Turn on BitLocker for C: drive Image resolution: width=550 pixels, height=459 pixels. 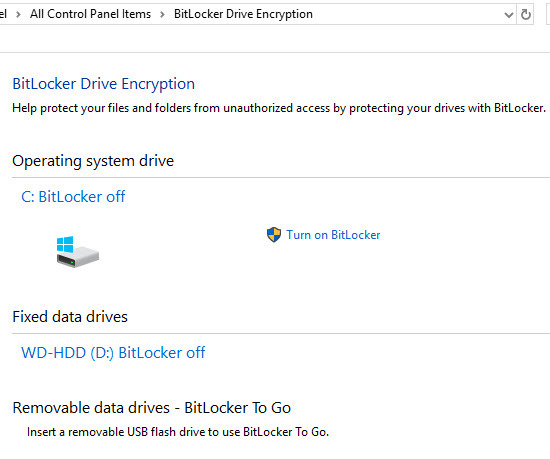click(x=333, y=235)
